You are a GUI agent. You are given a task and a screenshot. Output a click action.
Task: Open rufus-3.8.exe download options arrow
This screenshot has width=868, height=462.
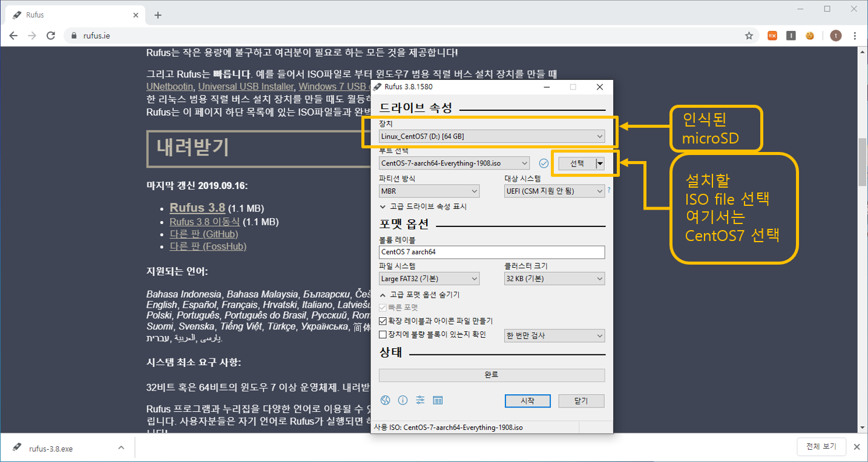point(121,448)
